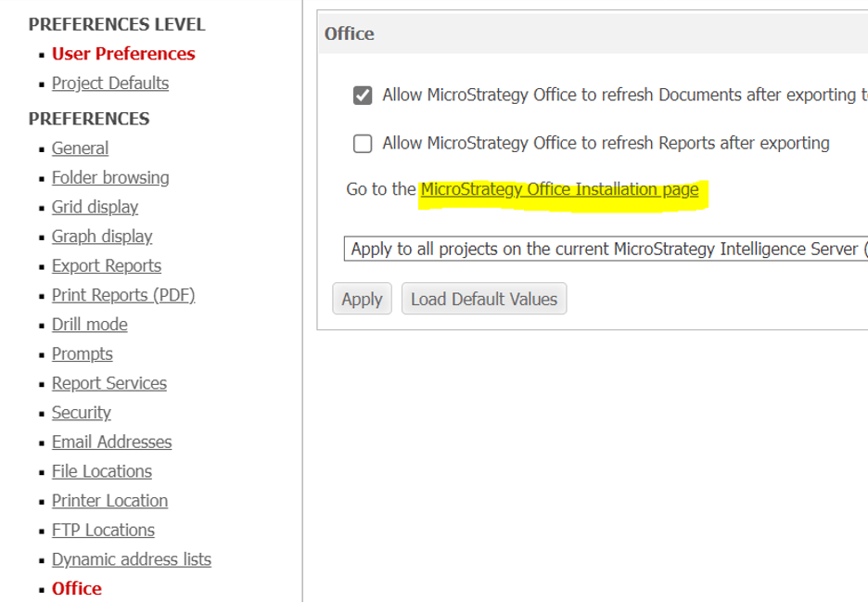Uncheck refresh Documents after exporting checkbox

pyautogui.click(x=363, y=96)
